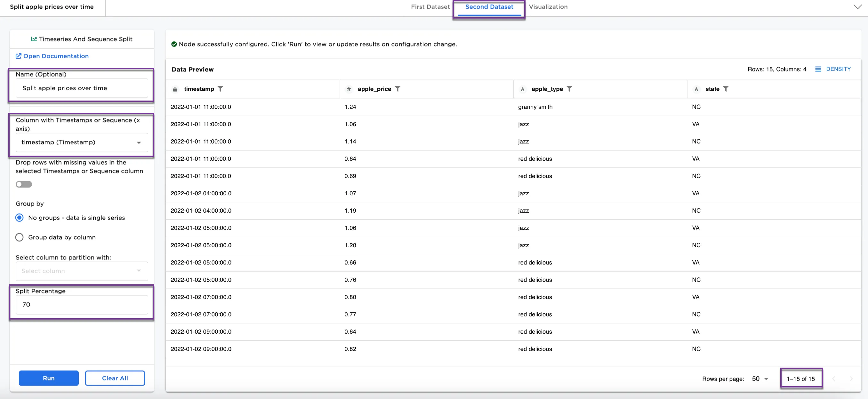
Task: Select No groups - data is single series
Action: point(20,218)
